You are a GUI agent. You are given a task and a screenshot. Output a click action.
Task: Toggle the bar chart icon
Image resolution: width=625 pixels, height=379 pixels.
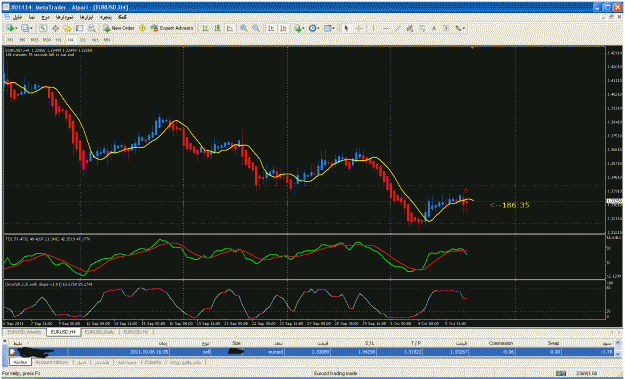coord(205,28)
